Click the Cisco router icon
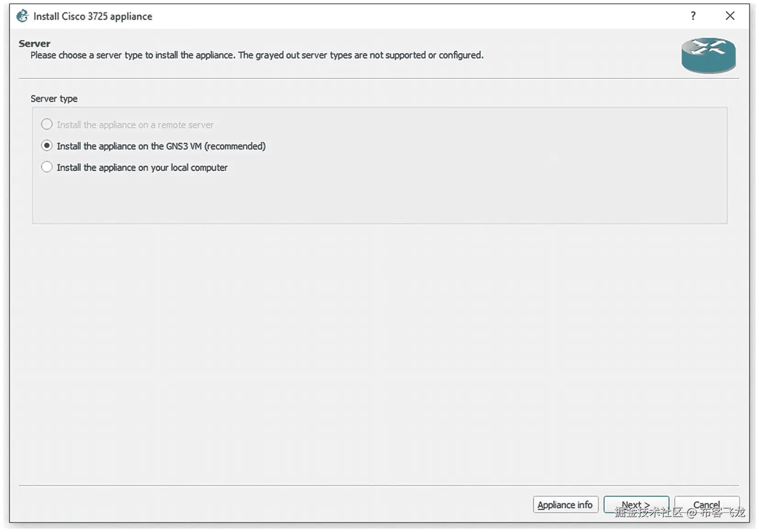759x532 pixels. pos(708,55)
